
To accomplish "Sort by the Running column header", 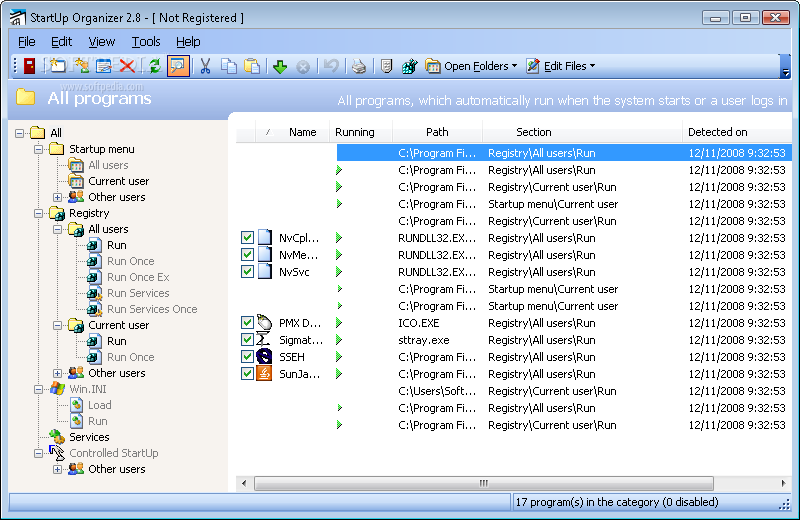I will (x=361, y=132).
